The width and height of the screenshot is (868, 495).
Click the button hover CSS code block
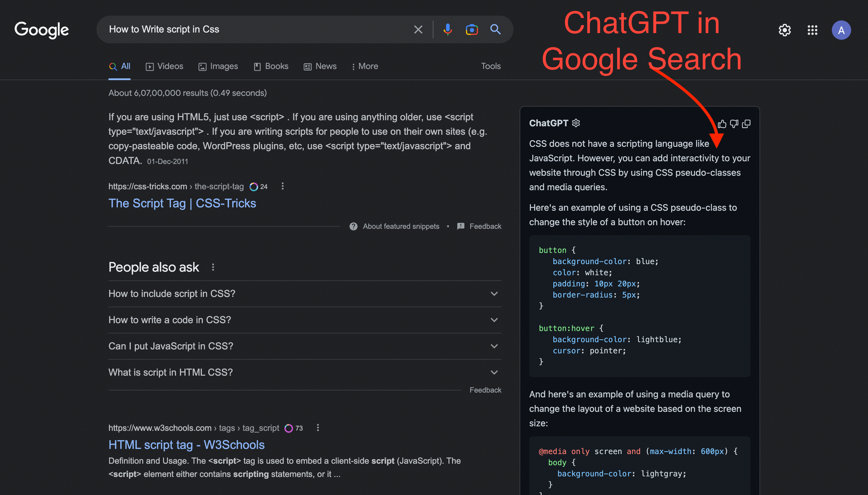coord(640,306)
